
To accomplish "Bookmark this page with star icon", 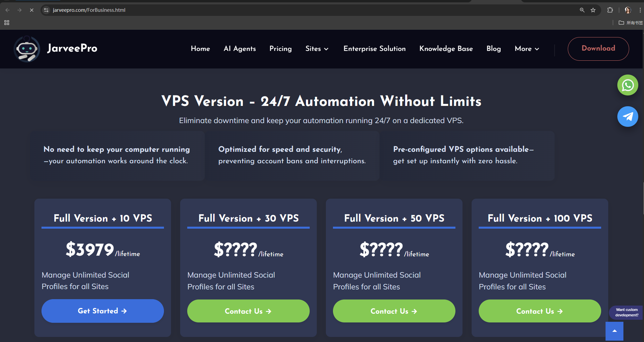I will (x=593, y=10).
